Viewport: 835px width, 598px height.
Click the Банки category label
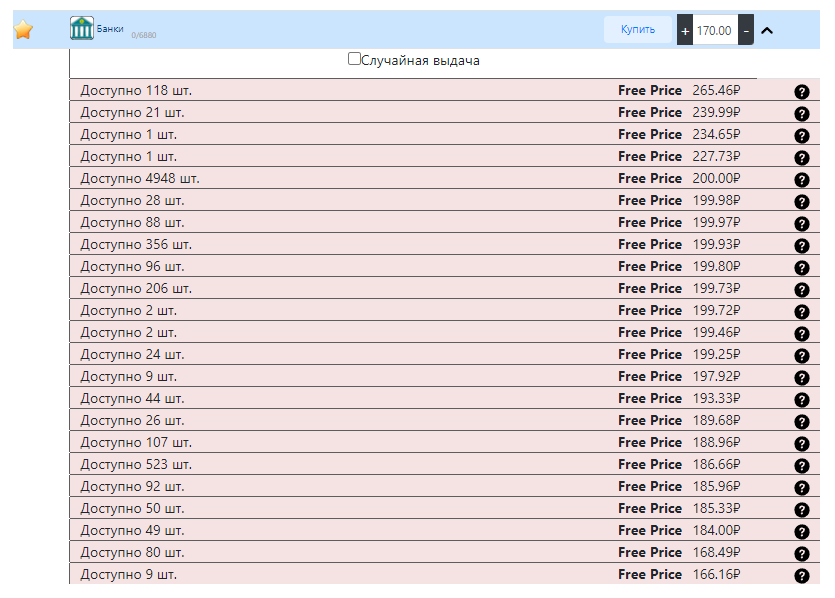click(x=110, y=29)
